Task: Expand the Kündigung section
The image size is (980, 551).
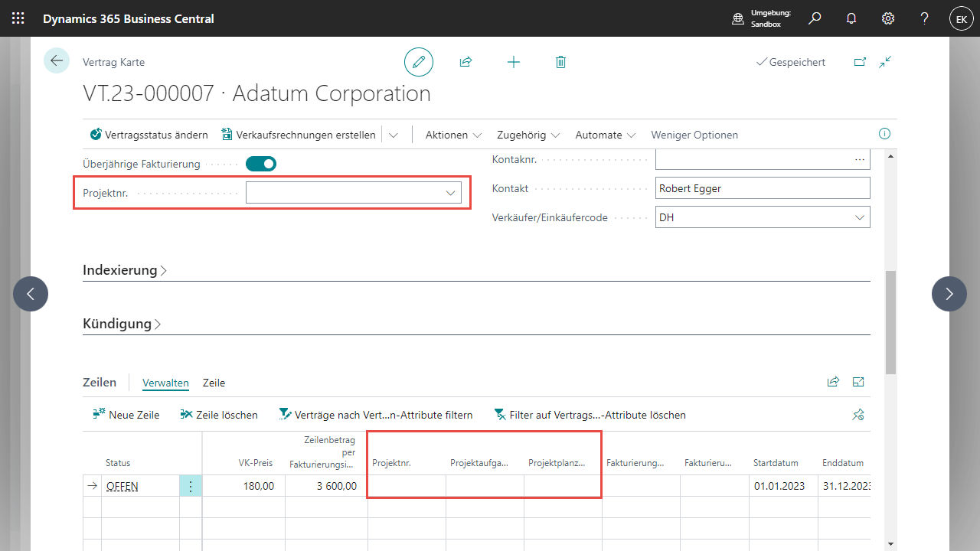Action: [122, 324]
